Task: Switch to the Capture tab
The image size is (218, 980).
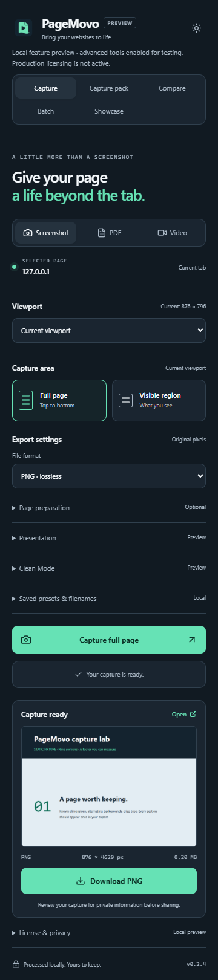Action: (46, 88)
